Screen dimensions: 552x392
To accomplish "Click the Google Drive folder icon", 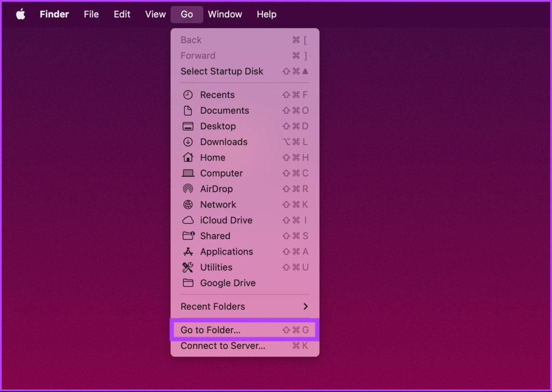I will point(188,283).
